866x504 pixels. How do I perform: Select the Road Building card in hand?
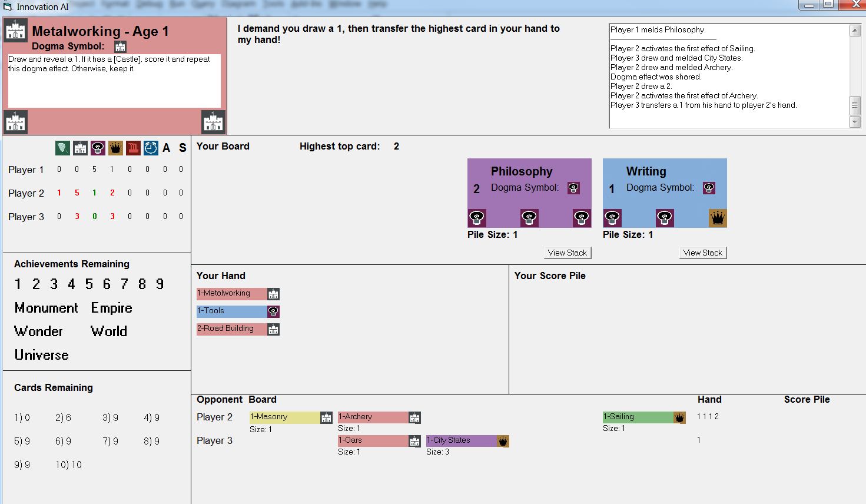click(x=231, y=329)
